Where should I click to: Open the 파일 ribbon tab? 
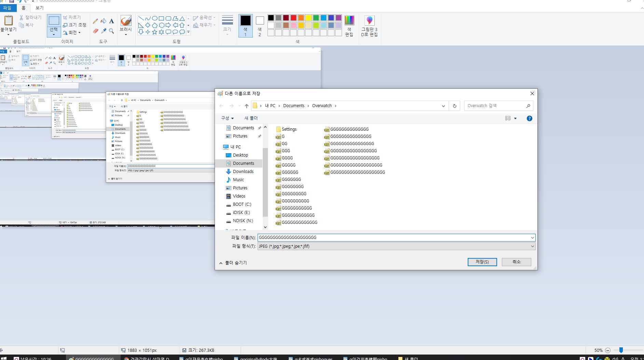coord(8,8)
